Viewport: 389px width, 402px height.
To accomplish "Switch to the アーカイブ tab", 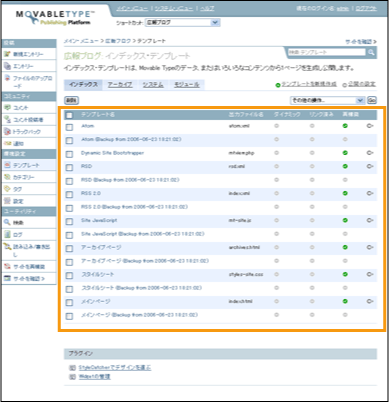I will pyautogui.click(x=120, y=85).
